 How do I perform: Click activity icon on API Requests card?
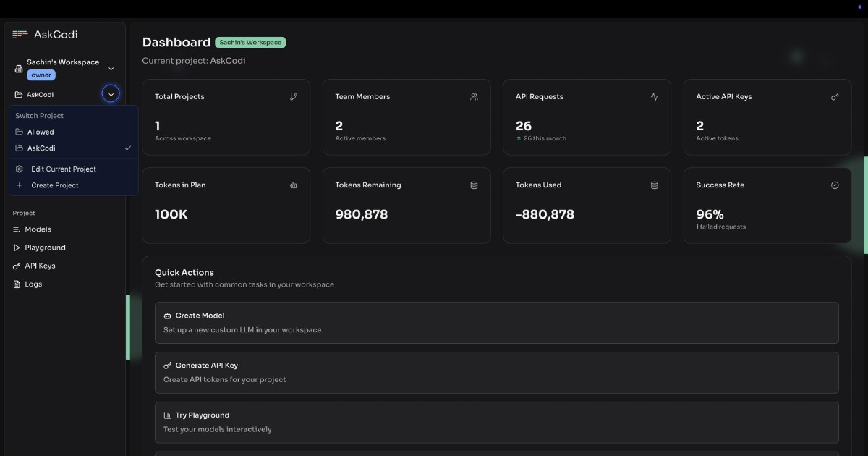click(655, 96)
